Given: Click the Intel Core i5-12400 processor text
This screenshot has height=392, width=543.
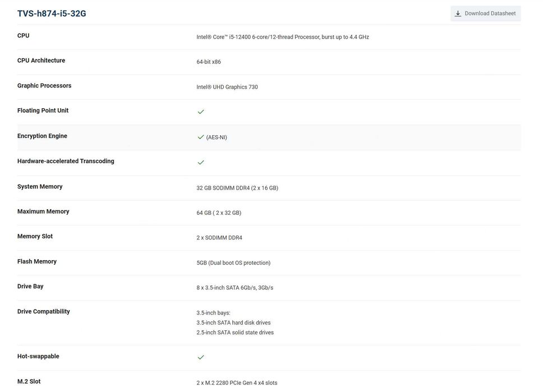Looking at the screenshot, I should [x=282, y=37].
